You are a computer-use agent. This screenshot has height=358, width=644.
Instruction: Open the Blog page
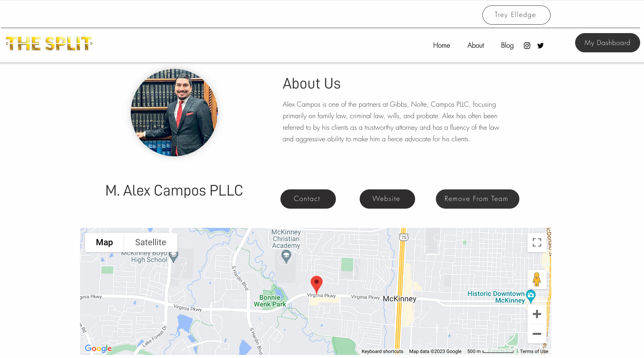click(507, 45)
